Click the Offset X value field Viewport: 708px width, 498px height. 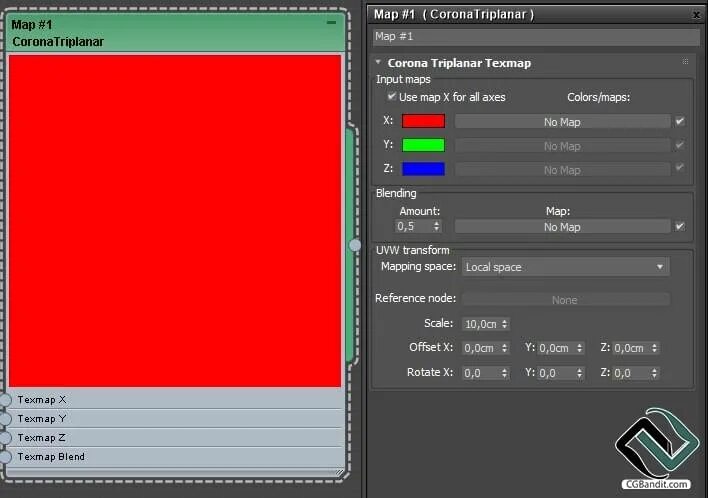(481, 348)
